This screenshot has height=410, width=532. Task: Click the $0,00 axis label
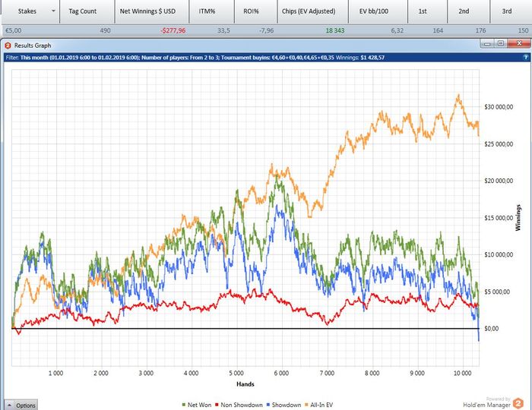click(491, 329)
